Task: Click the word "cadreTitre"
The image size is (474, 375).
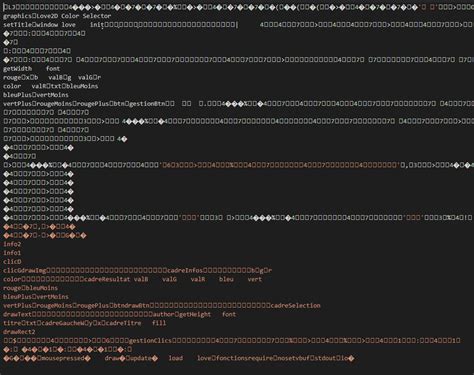Action: [x=123, y=323]
